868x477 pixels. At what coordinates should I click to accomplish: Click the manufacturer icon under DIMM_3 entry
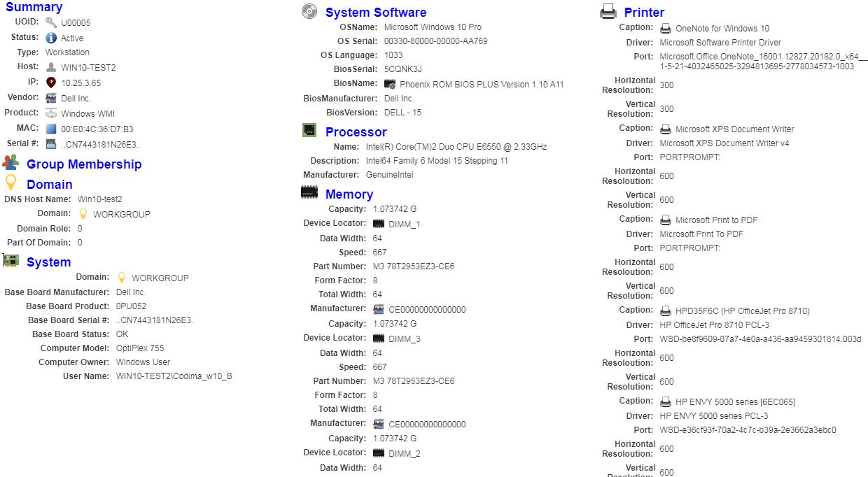click(x=379, y=424)
